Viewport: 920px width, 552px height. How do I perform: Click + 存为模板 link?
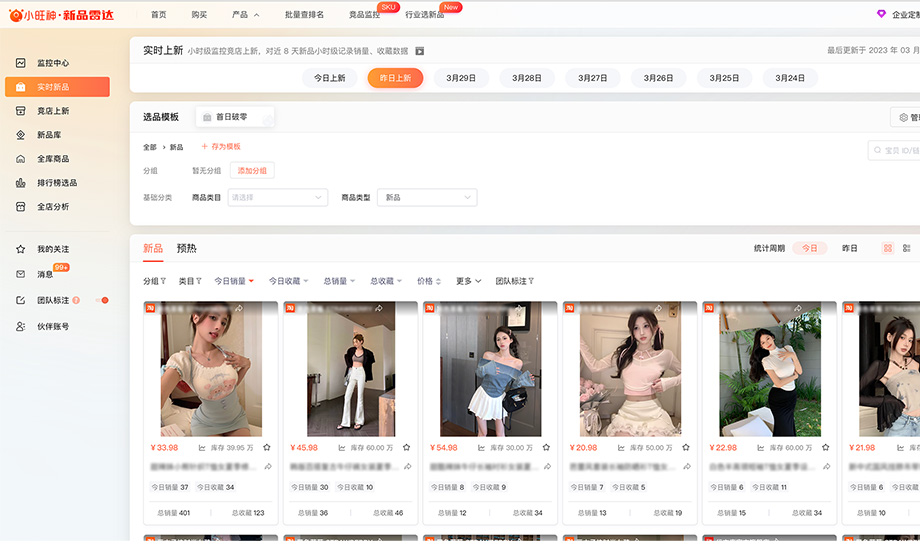click(221, 147)
